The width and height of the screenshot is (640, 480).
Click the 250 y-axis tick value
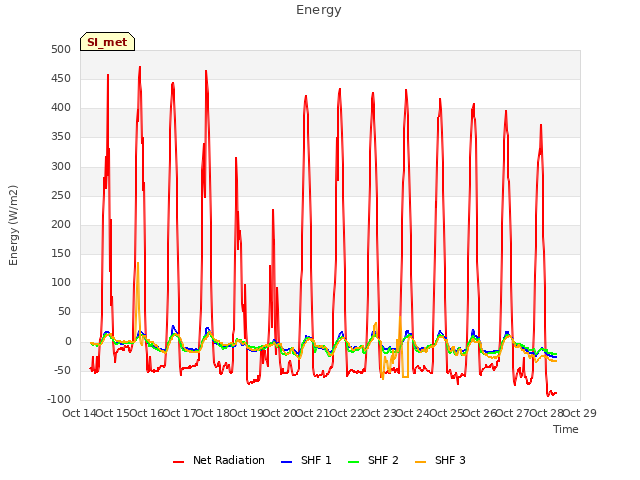[x=61, y=196]
